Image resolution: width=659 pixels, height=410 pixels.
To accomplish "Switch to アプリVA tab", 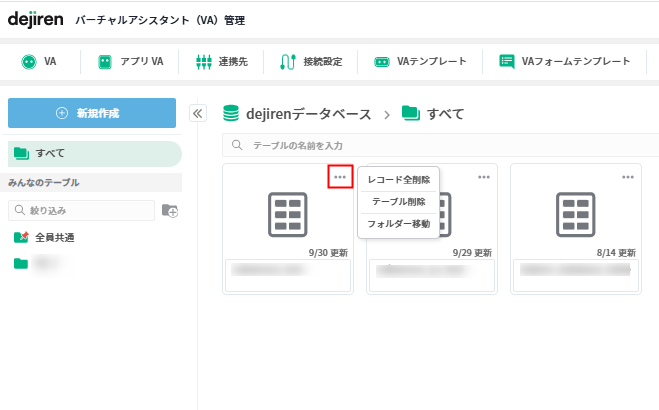I will [131, 61].
